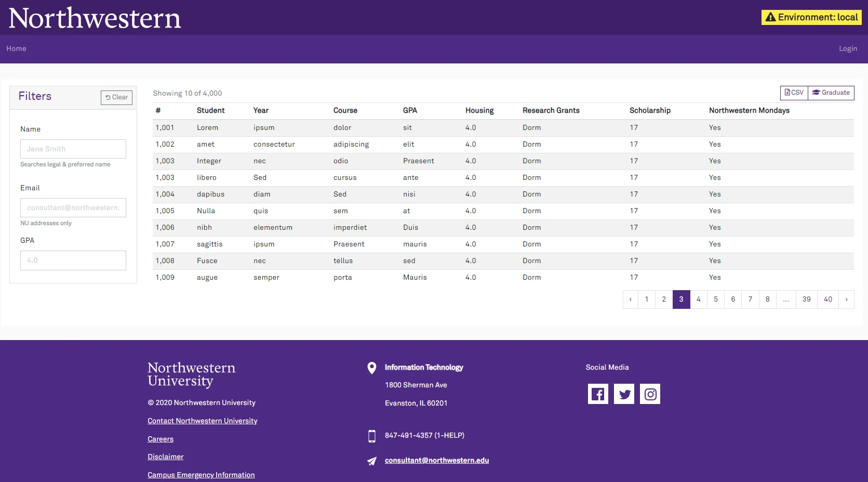Click the location pin icon near Information Technology
Viewport: 868px width, 482px height.
(x=371, y=368)
